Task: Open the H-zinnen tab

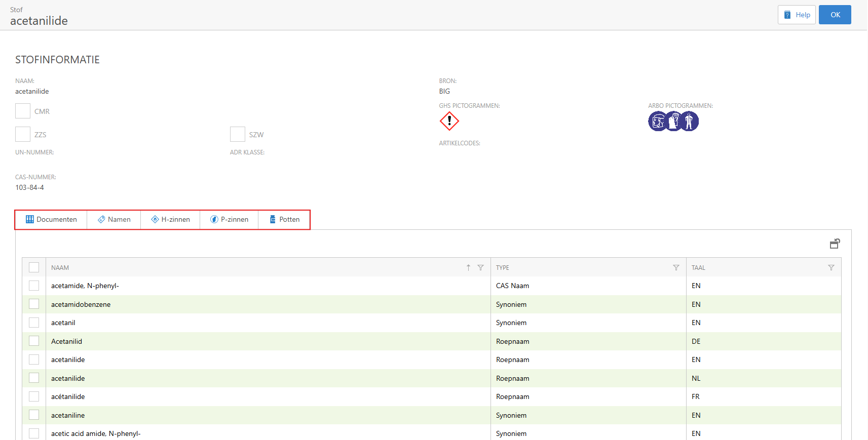Action: [x=170, y=220]
